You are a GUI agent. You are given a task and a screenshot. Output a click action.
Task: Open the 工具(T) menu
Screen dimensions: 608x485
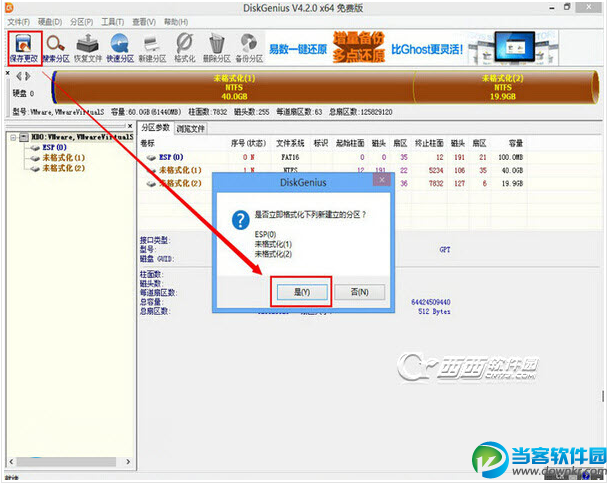112,22
